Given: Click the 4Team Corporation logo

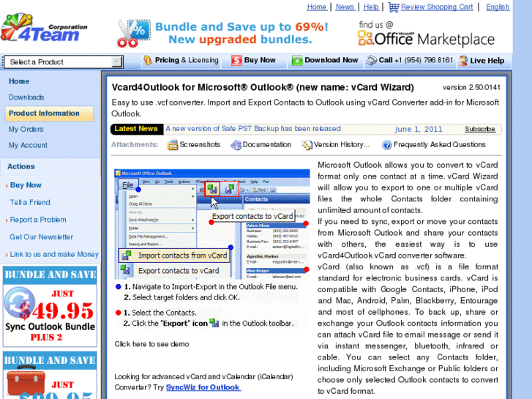Looking at the screenshot, I should 43,29.
